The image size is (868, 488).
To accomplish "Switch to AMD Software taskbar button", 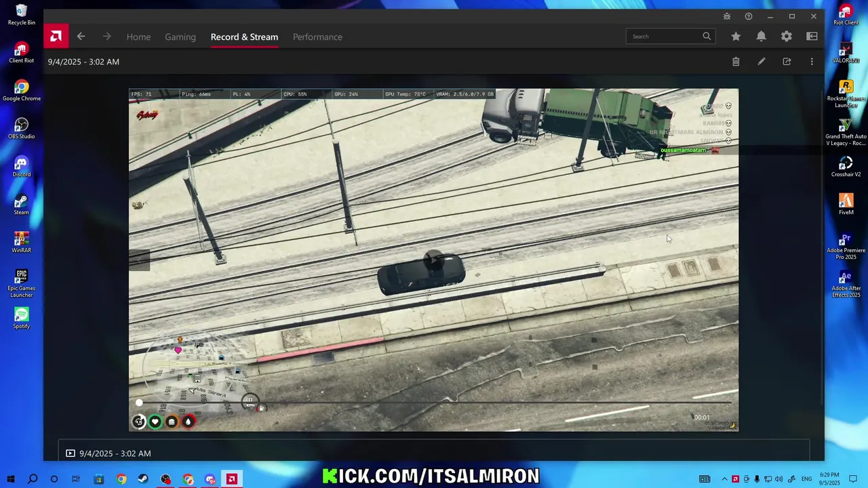I will pyautogui.click(x=232, y=479).
